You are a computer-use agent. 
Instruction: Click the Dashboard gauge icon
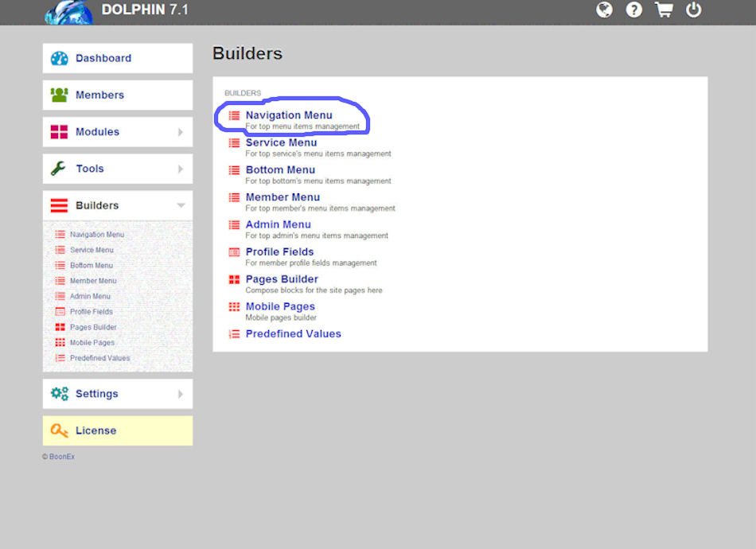60,58
